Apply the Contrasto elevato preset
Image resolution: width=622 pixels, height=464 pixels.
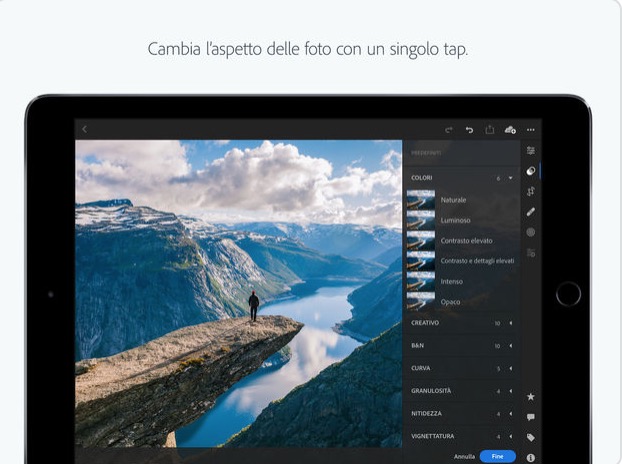(462, 241)
